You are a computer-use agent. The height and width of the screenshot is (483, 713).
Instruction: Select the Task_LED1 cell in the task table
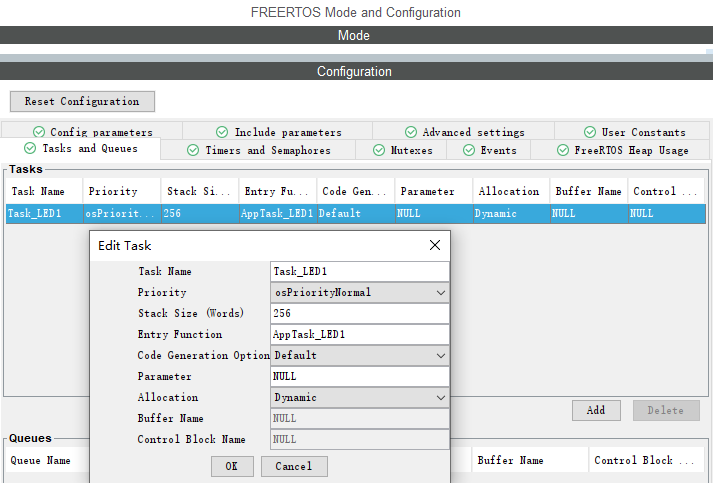(x=45, y=213)
